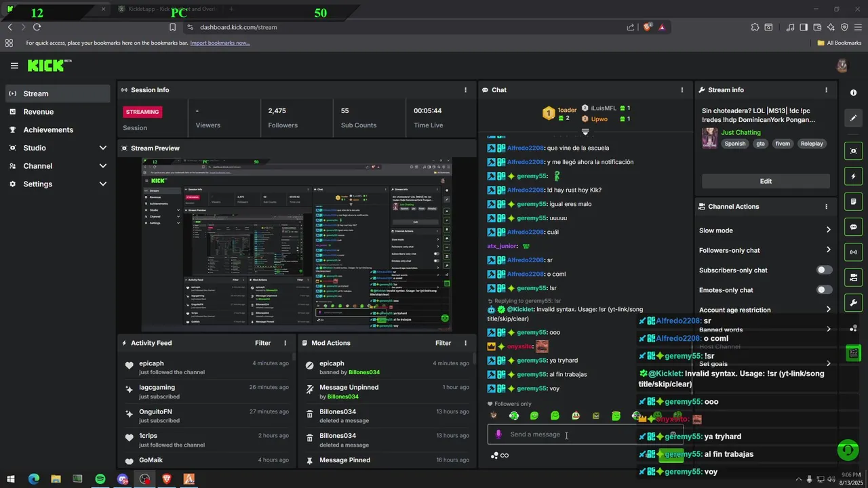Viewport: 868px width, 488px height.
Task: Click the fivem stream tag
Action: (x=783, y=144)
